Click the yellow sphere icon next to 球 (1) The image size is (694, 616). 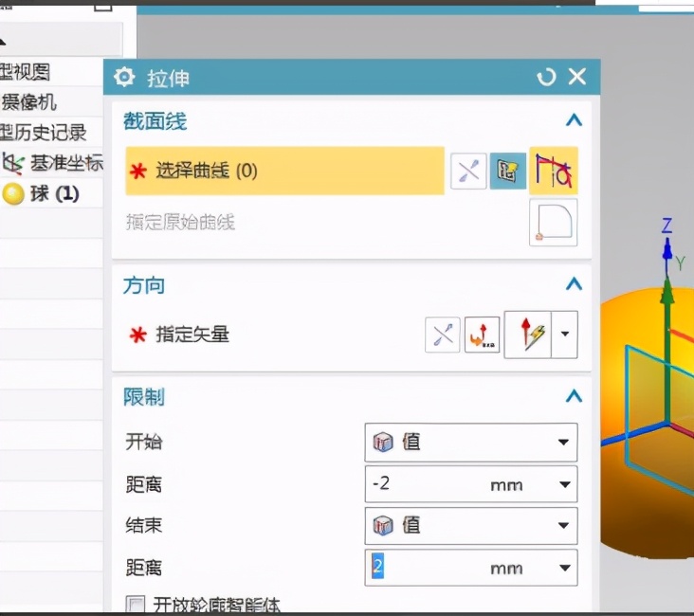(13, 194)
